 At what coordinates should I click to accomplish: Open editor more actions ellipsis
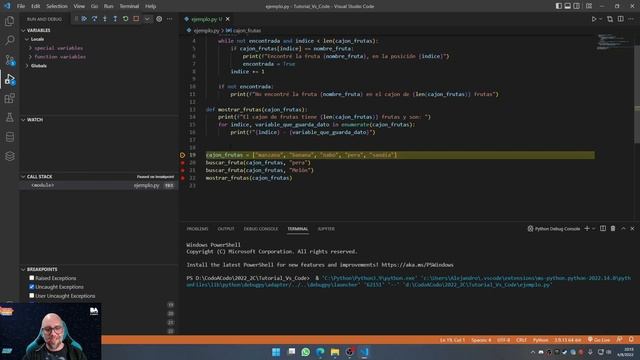[631, 19]
